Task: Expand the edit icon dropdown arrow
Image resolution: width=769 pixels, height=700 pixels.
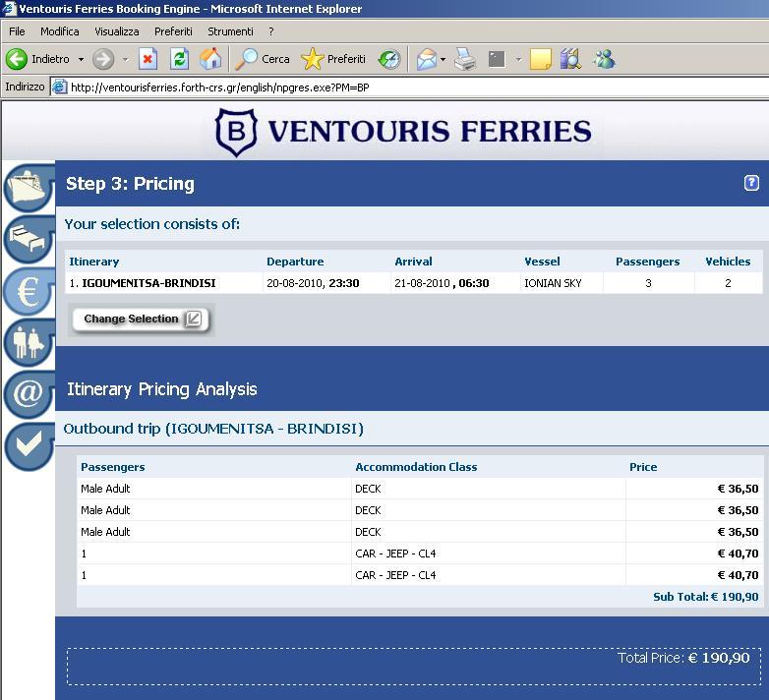Action: click(x=518, y=59)
